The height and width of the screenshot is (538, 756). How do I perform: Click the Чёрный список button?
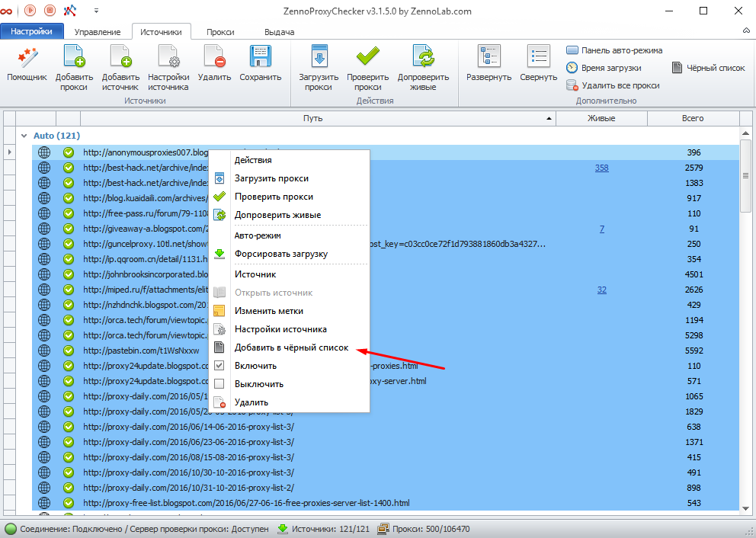(709, 68)
